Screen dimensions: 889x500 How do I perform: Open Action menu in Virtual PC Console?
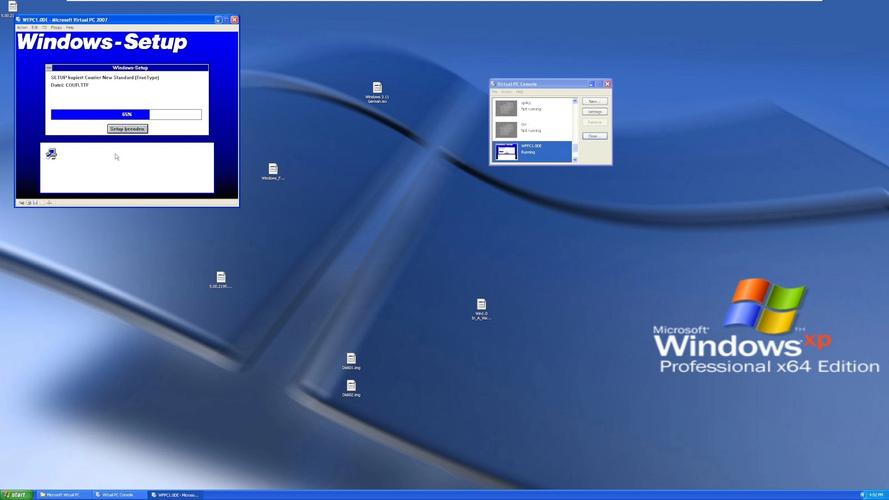(x=506, y=92)
